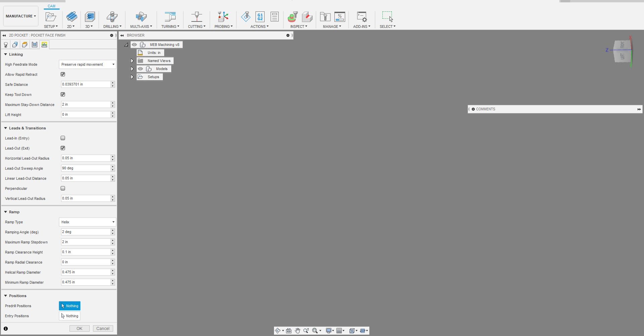Image resolution: width=644 pixels, height=336 pixels.
Task: Open the MANUFACTURE workspace switcher
Action: (20, 16)
